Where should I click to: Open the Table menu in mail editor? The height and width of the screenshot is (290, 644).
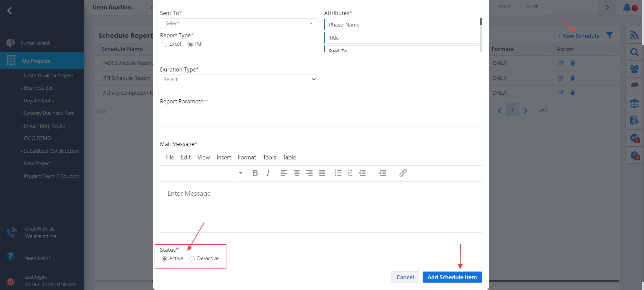click(289, 157)
